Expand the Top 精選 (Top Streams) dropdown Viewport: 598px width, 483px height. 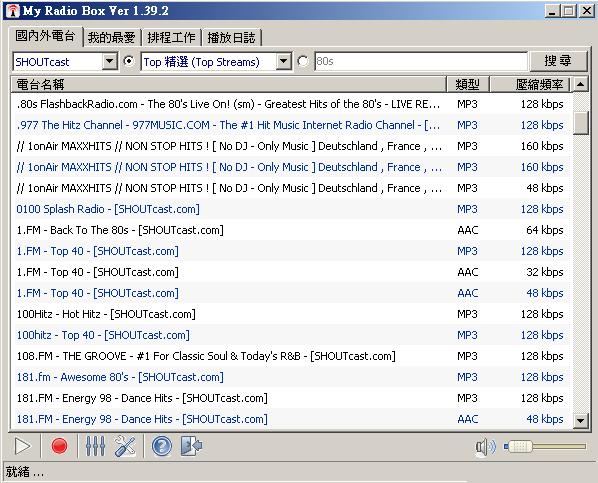tap(283, 61)
